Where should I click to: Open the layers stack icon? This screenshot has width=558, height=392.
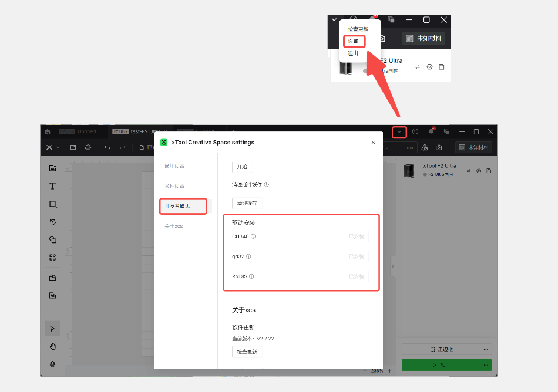coord(53,364)
